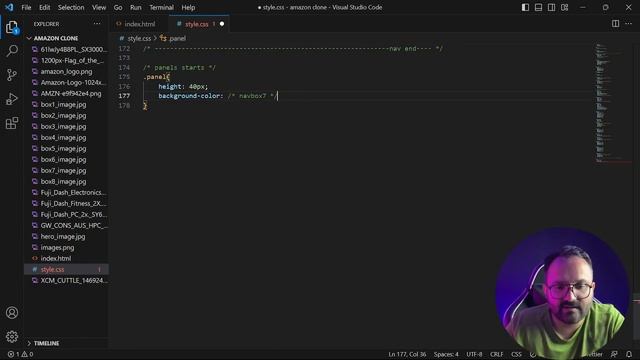Open box1_image.jpg file

(x=63, y=104)
